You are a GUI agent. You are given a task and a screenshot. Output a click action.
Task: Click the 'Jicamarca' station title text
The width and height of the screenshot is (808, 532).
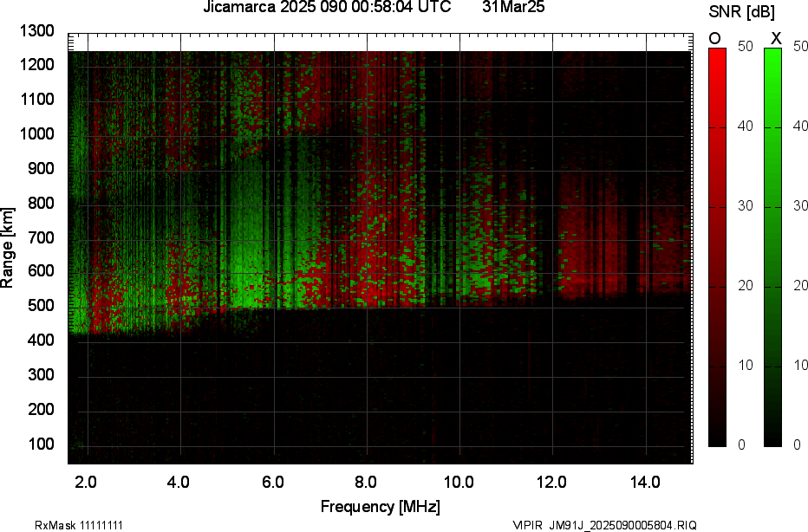pos(237,8)
